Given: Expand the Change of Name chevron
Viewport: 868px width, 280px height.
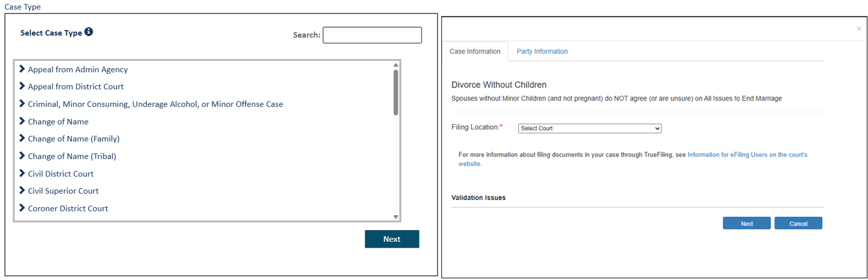Looking at the screenshot, I should pos(22,121).
